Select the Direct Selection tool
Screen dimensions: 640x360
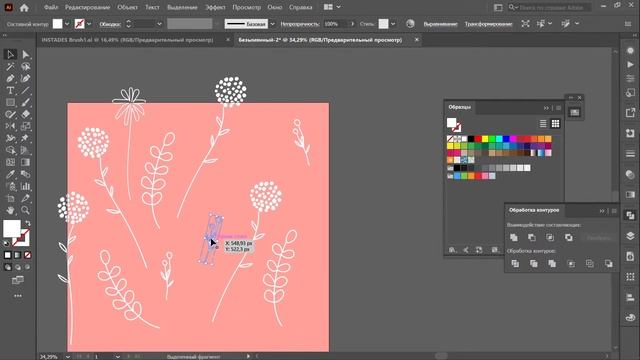pyautogui.click(x=25, y=54)
